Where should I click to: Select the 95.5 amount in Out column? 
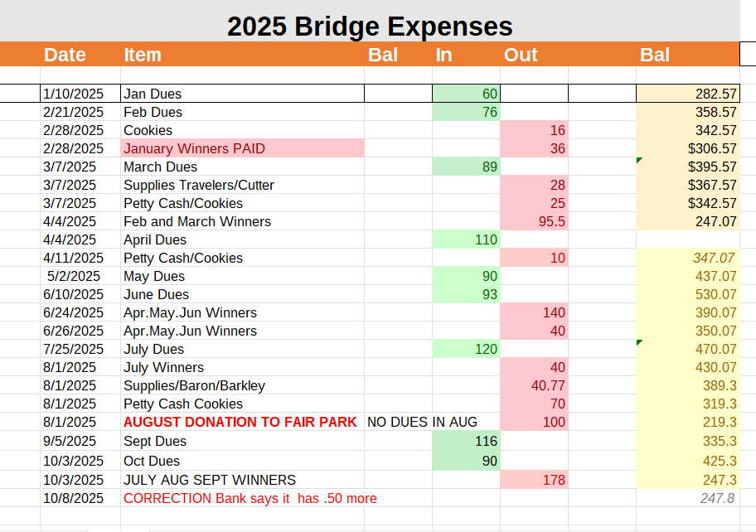pyautogui.click(x=534, y=221)
